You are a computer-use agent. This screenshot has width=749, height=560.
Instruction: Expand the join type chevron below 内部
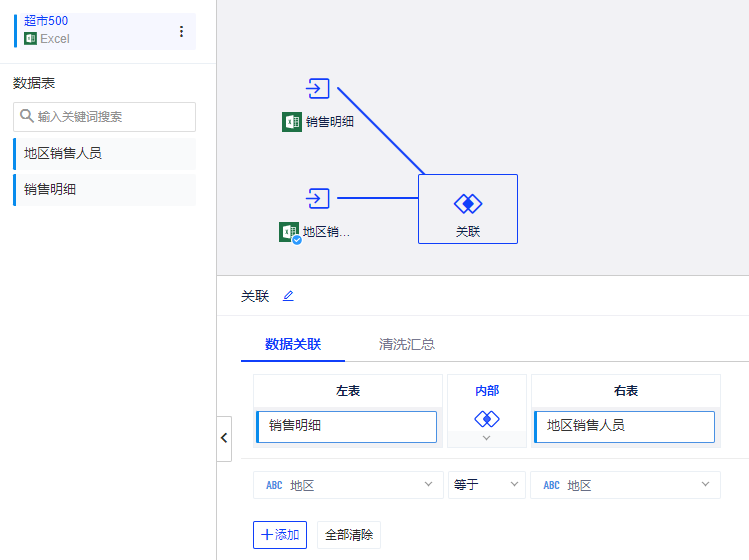[x=486, y=438]
